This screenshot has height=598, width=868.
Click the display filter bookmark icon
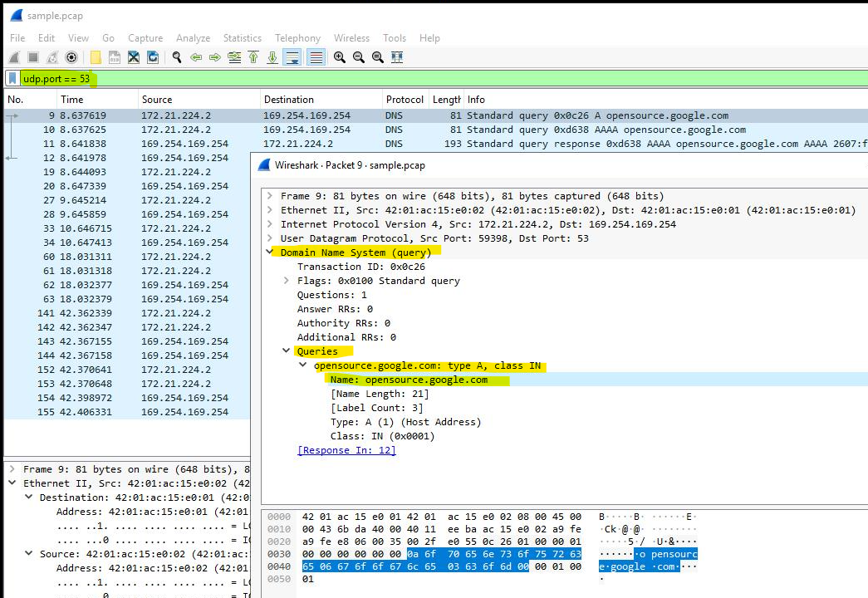[13, 79]
